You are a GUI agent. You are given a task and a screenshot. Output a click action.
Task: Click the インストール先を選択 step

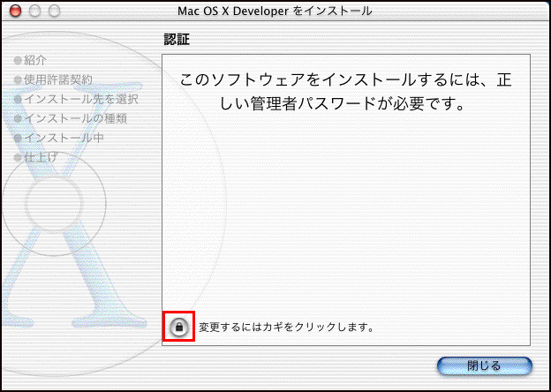[x=76, y=100]
